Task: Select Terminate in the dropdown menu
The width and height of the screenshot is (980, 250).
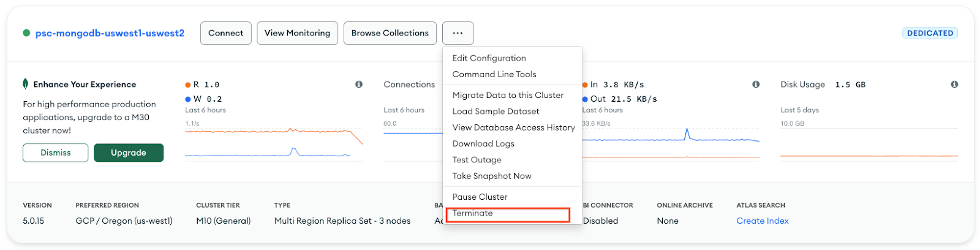Action: 472,213
